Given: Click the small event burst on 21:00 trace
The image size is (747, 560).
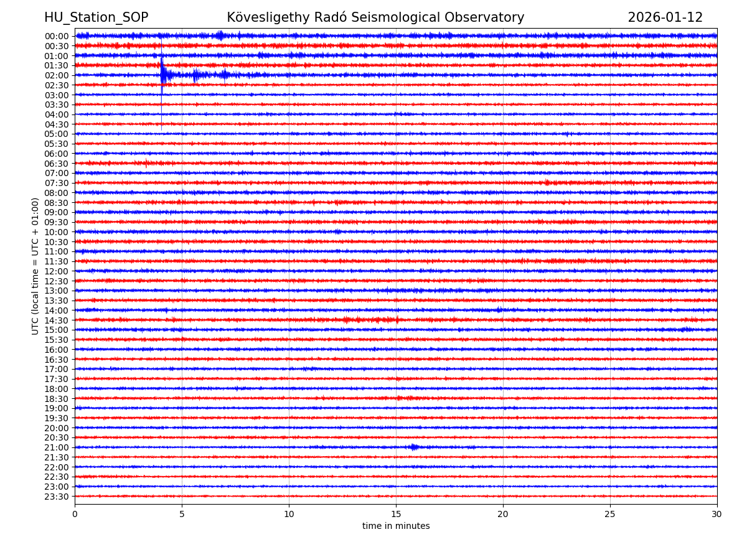Looking at the screenshot, I should pos(413,447).
